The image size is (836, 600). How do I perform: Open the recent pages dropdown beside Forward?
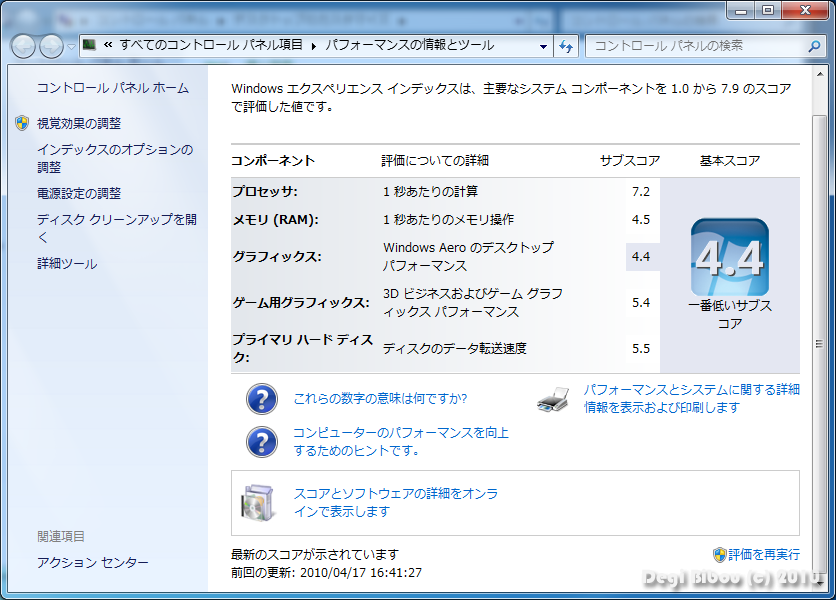[x=71, y=47]
